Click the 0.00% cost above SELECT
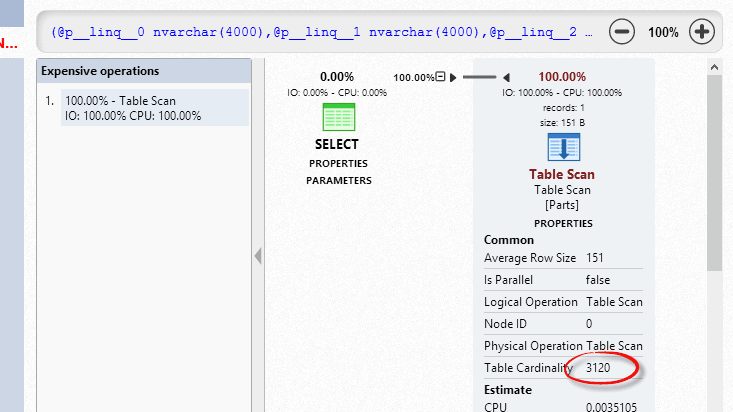This screenshot has height=412, width=733. click(337, 77)
